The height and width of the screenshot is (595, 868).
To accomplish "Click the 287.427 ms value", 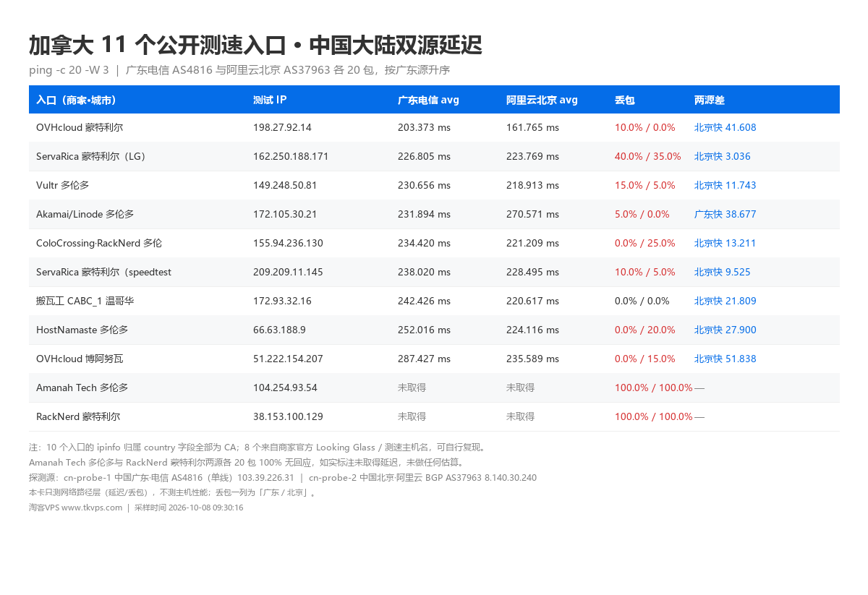I will 424,359.
